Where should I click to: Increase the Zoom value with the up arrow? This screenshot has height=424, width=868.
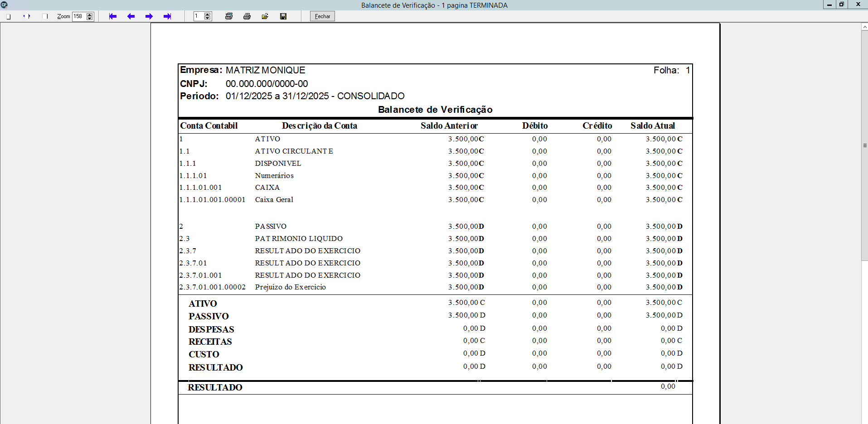90,14
